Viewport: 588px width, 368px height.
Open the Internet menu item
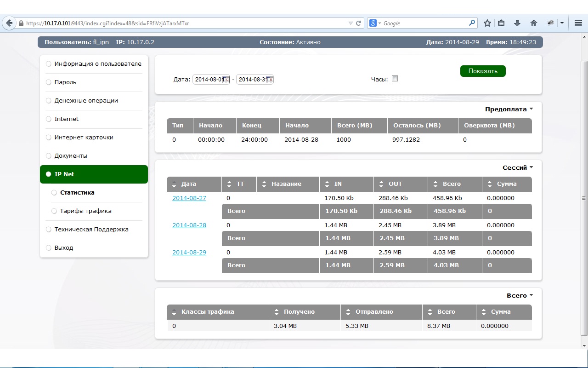click(x=67, y=119)
